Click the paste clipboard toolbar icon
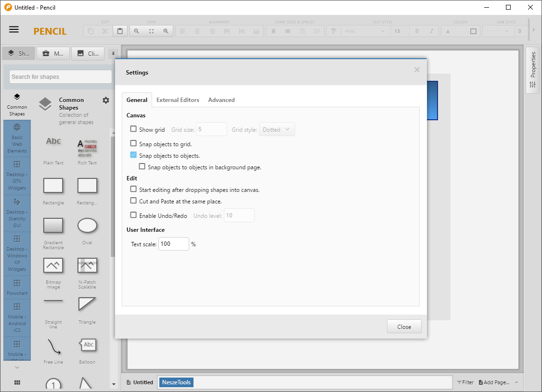 click(x=120, y=31)
